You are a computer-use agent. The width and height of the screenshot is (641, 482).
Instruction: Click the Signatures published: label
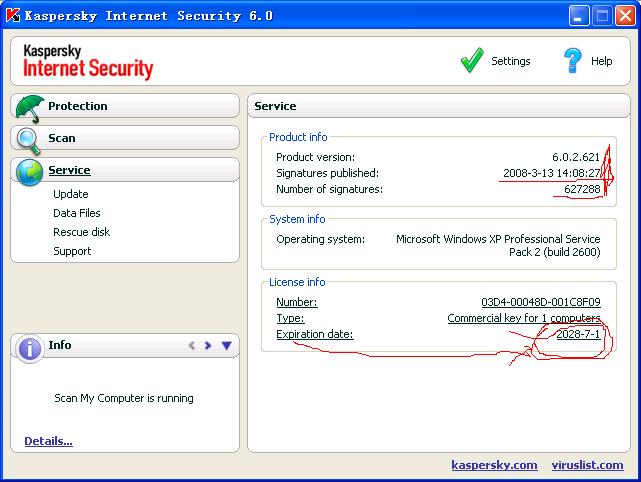point(327,173)
